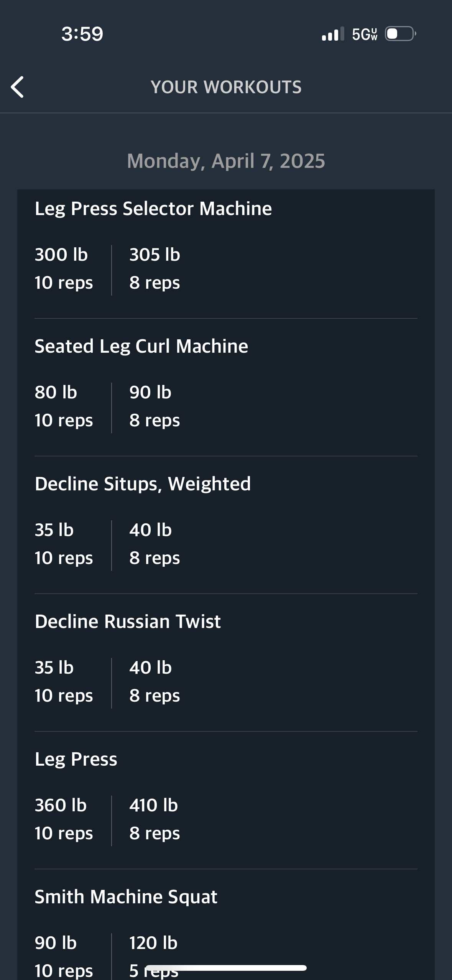
Task: Tap the 5G network status indicator
Action: [x=365, y=34]
